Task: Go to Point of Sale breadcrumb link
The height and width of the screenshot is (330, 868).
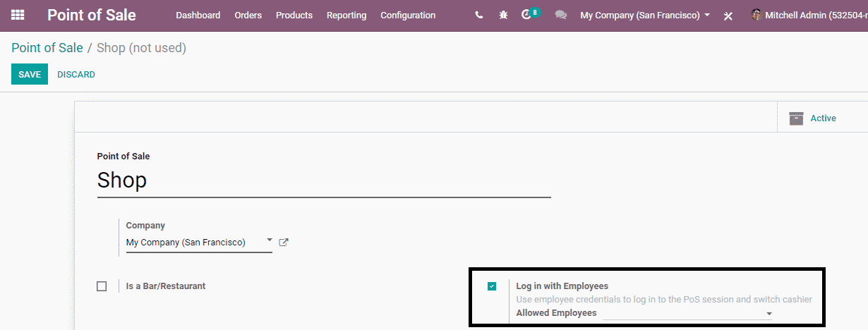Action: [x=47, y=48]
